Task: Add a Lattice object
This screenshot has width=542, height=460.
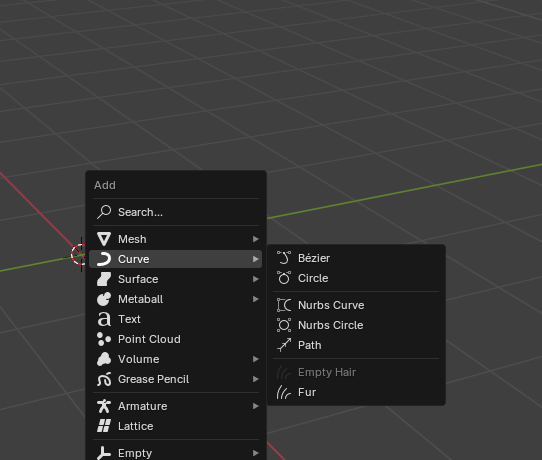Action: tap(176, 426)
